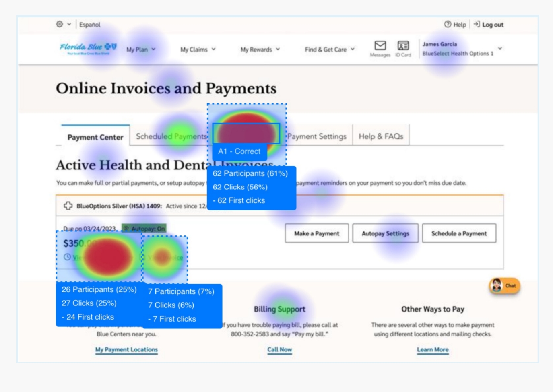Screen dimensions: 553x392
Task: Follow the Call Now link
Action: pyautogui.click(x=279, y=349)
